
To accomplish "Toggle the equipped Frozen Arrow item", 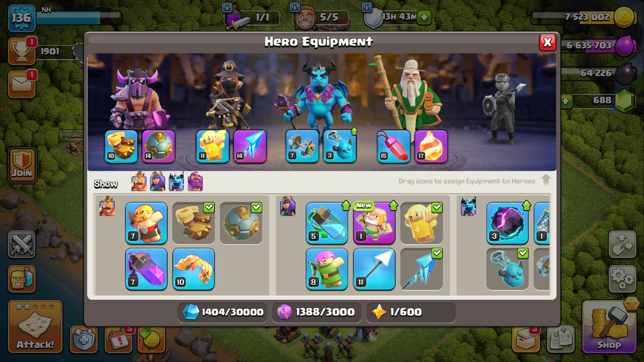I will click(x=422, y=269).
